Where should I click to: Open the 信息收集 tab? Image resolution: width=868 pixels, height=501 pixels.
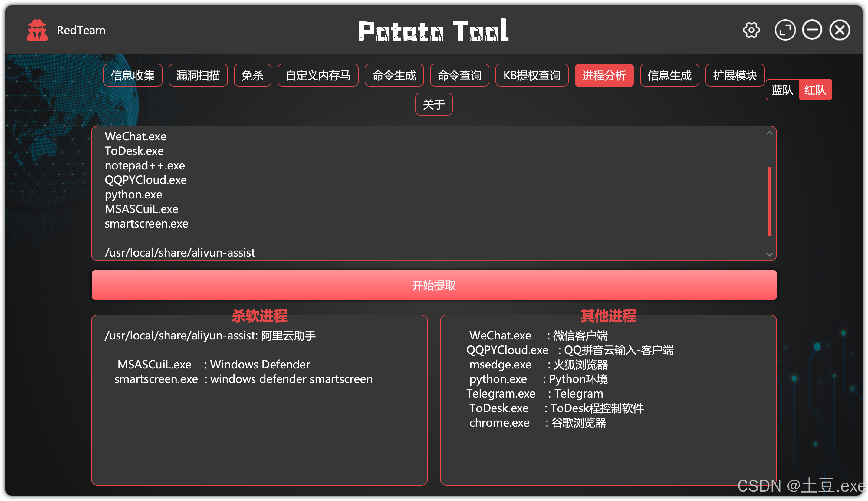point(133,75)
